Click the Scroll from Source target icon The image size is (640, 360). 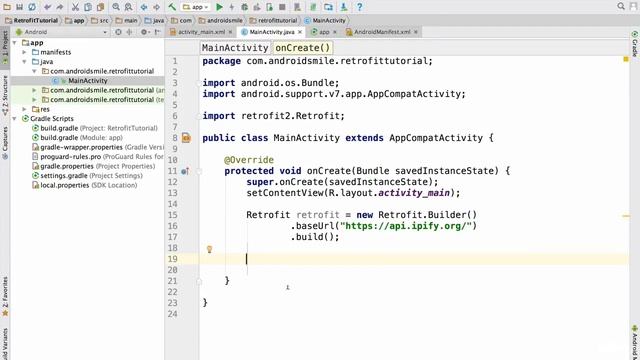click(118, 32)
